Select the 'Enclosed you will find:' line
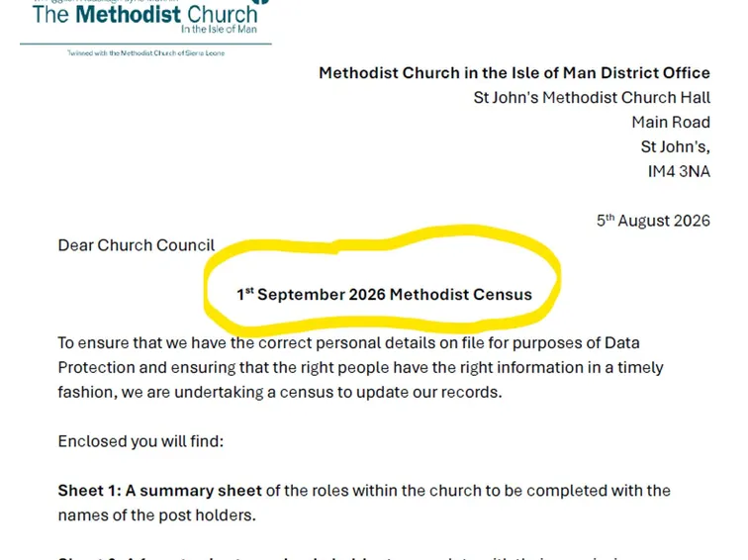This screenshot has height=560, width=748. 140,441
